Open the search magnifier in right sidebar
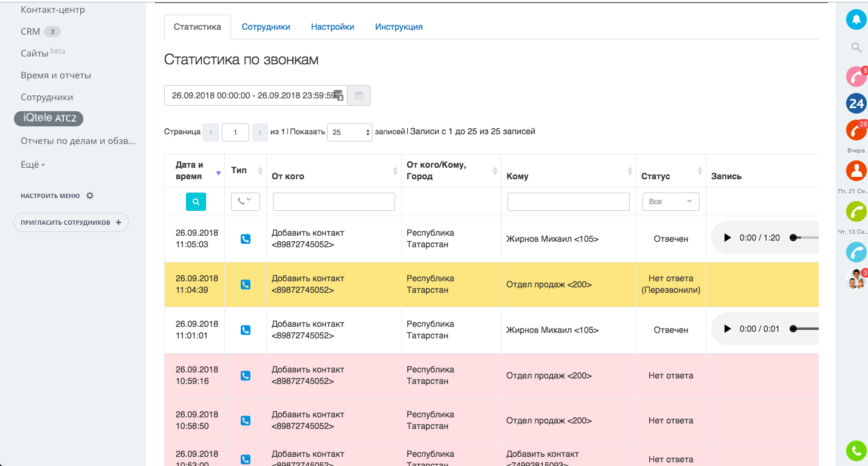Viewport: 868px width, 466px height. [x=856, y=47]
